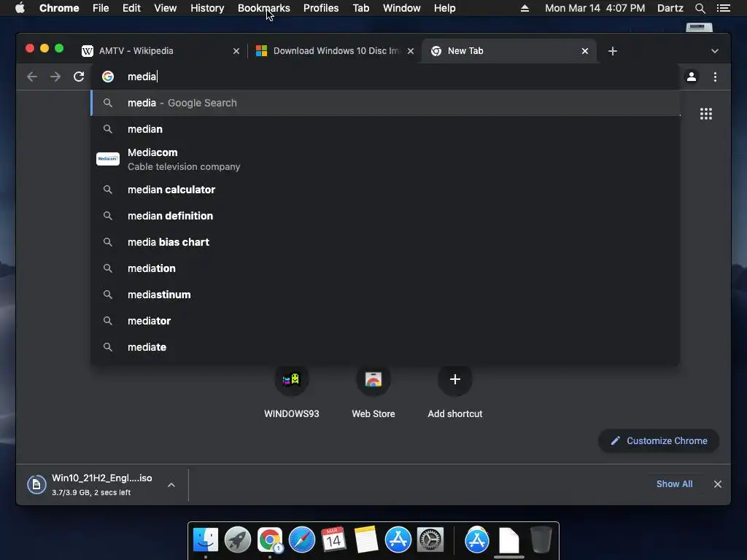Click the eject icon in menu bar
Image resolution: width=747 pixels, height=560 pixels.
point(525,8)
